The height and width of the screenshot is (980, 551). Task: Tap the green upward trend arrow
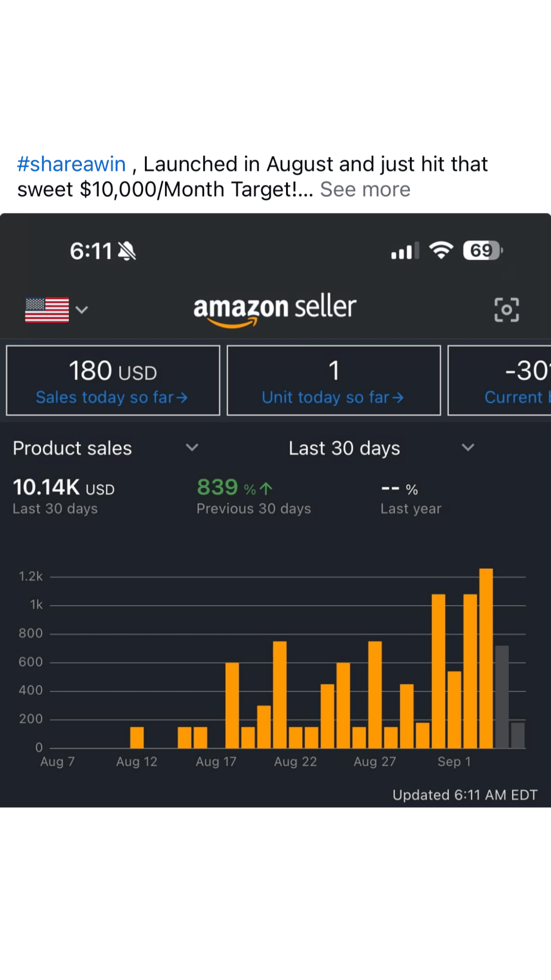point(266,489)
